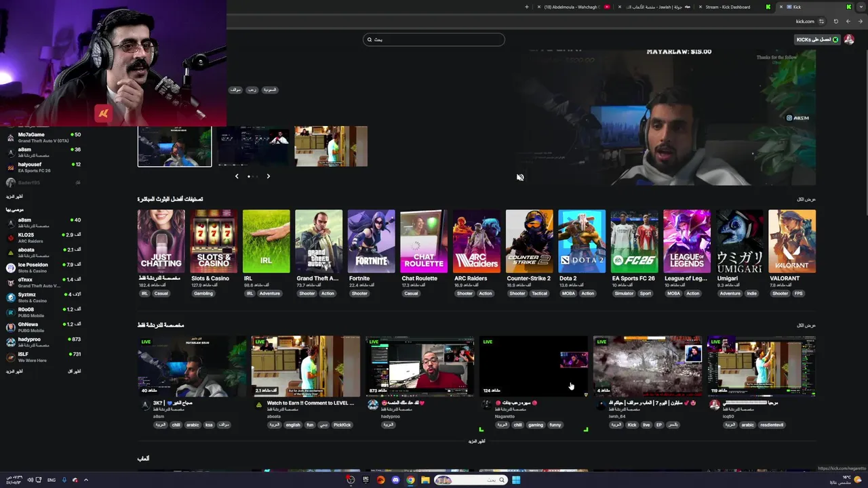Select the first featured stream thumbnail
The height and width of the screenshot is (488, 868).
[175, 146]
